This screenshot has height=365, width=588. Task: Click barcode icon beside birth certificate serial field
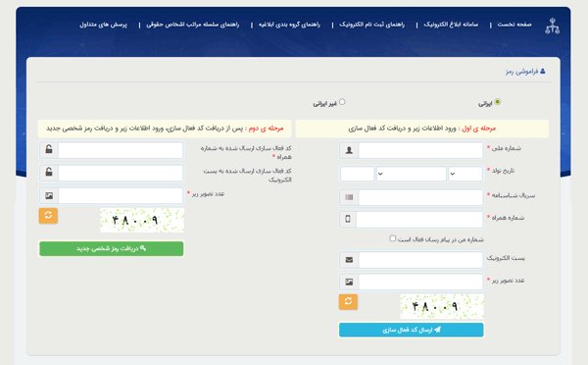pyautogui.click(x=349, y=197)
